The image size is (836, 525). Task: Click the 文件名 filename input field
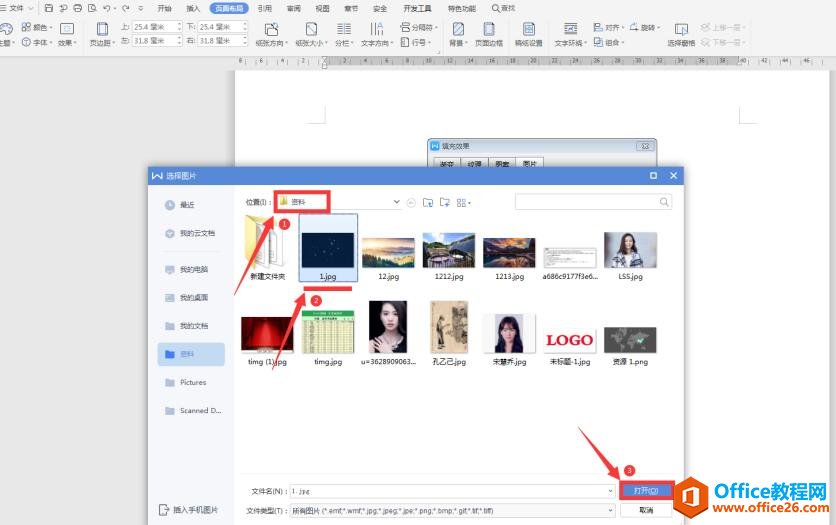[x=450, y=491]
